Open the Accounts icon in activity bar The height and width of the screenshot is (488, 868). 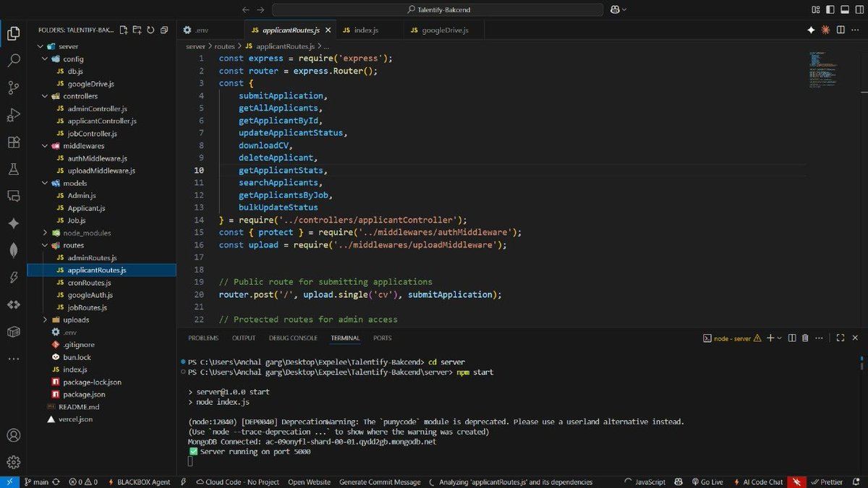(13, 436)
